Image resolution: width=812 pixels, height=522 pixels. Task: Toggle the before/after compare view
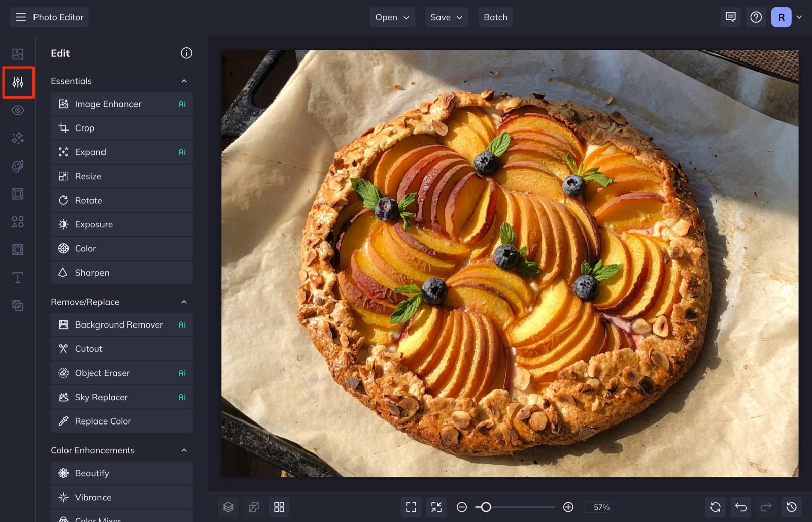[254, 507]
